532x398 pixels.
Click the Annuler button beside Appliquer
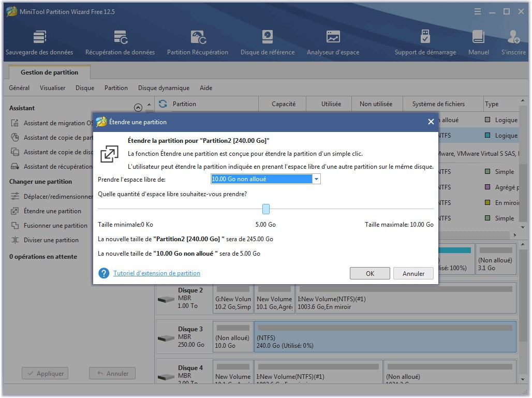(x=112, y=373)
